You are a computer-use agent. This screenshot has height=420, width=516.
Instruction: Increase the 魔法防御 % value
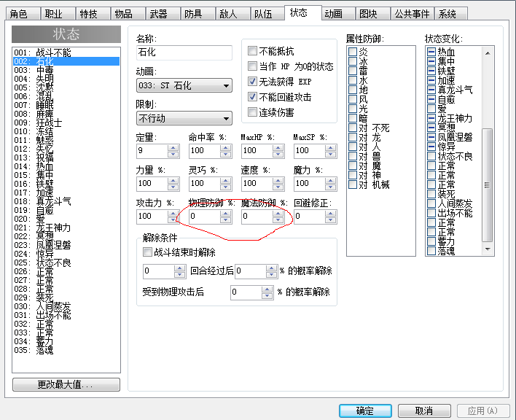pos(278,214)
